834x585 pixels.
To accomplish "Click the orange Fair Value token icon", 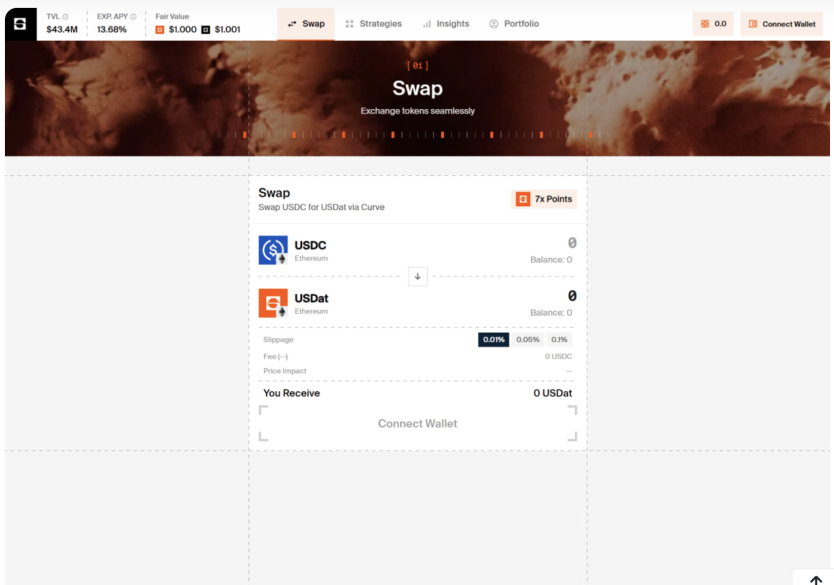I will 161,29.
